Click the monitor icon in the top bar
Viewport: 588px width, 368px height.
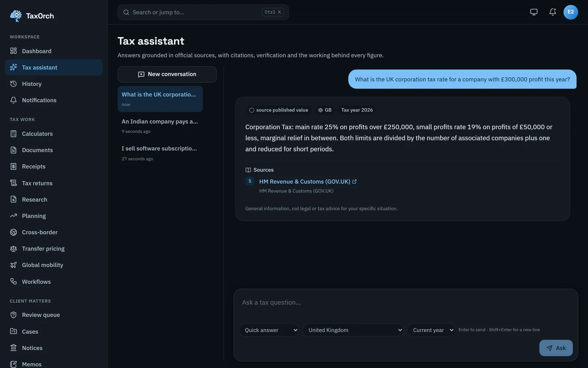coord(534,12)
